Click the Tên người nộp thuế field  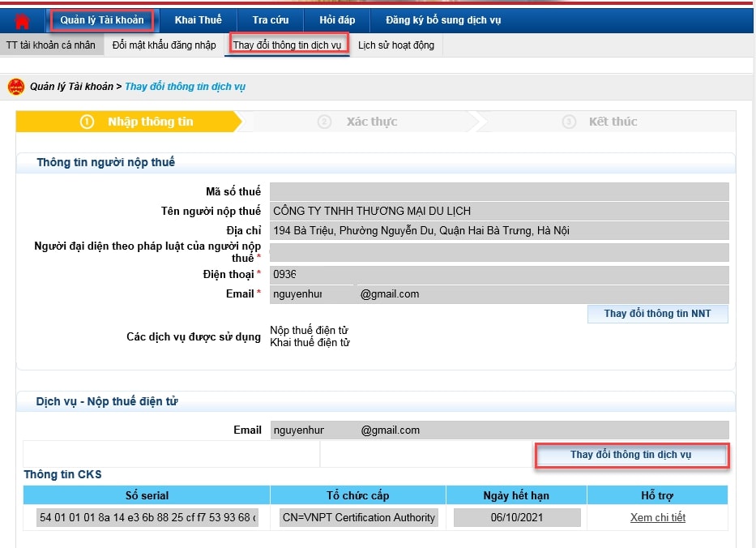click(499, 212)
